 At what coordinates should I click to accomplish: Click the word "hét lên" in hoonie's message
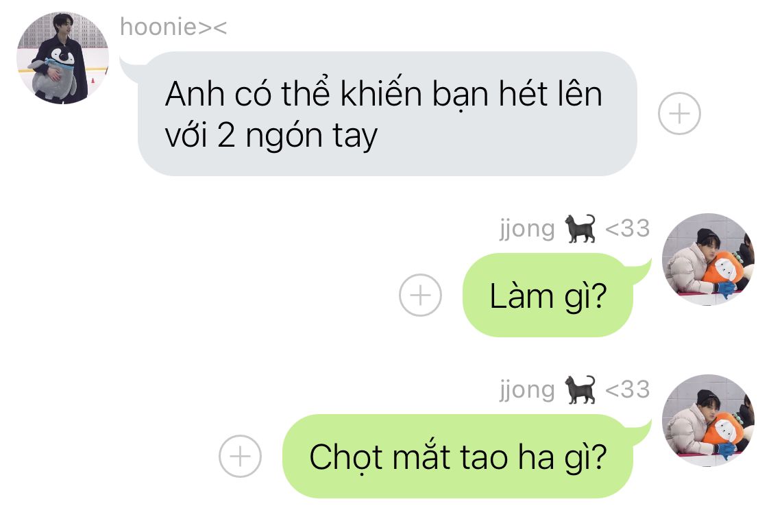tap(550, 93)
